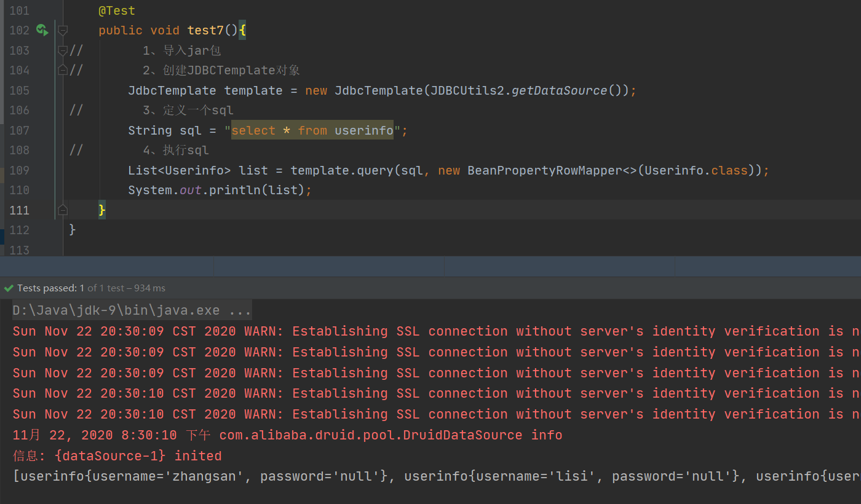The image size is (861, 504).
Task: Click the userinfo username='lisi' output entry
Action: (571, 476)
